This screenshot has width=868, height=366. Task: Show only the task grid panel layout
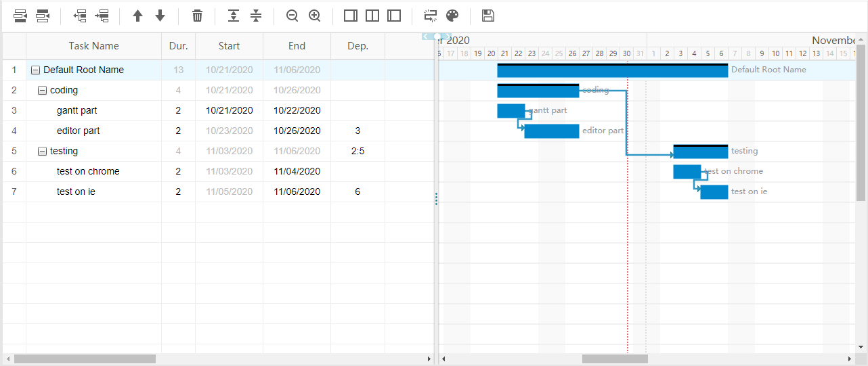coord(350,16)
